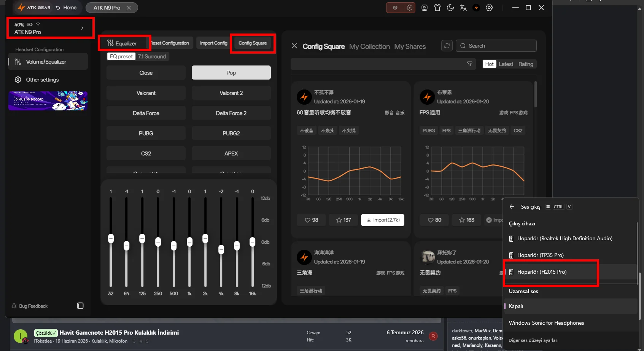Click the 布莱恩 author avatar

[427, 97]
